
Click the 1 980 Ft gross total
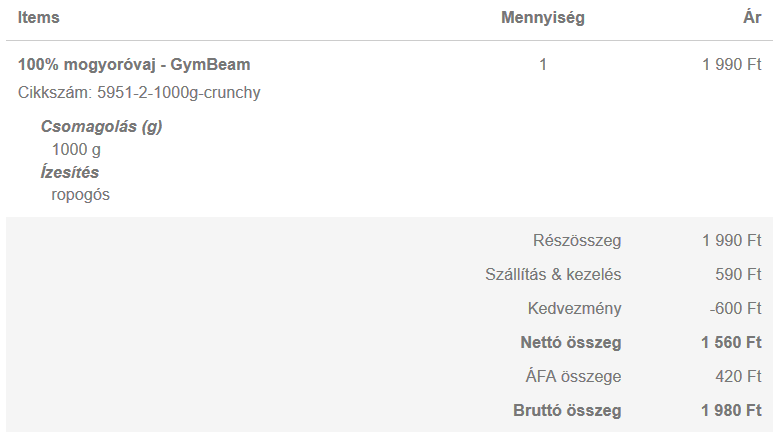(x=731, y=411)
